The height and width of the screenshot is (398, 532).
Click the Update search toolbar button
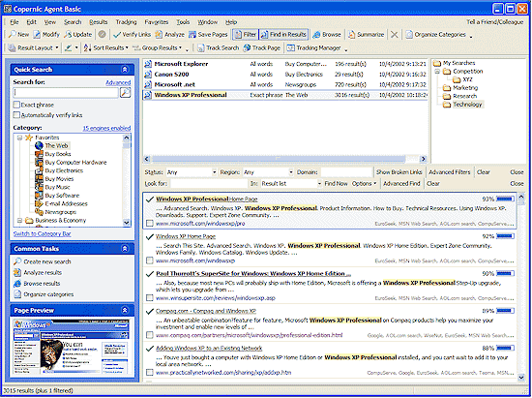coord(78,34)
